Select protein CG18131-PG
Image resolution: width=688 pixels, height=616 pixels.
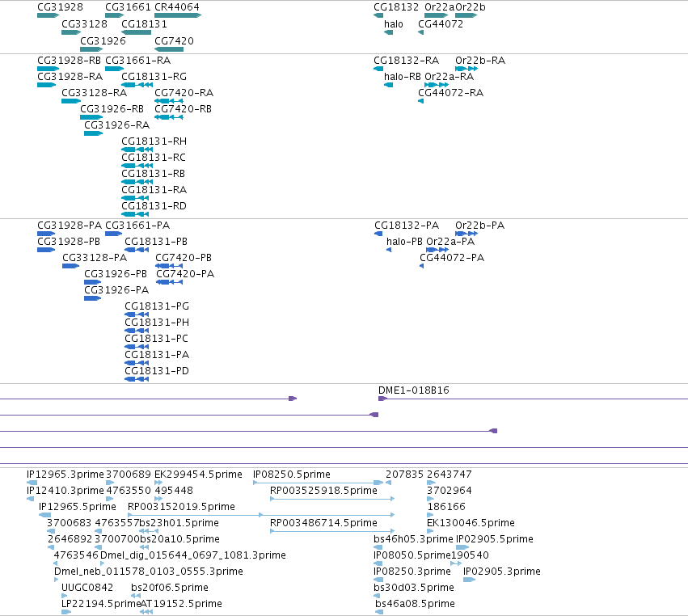click(x=137, y=314)
